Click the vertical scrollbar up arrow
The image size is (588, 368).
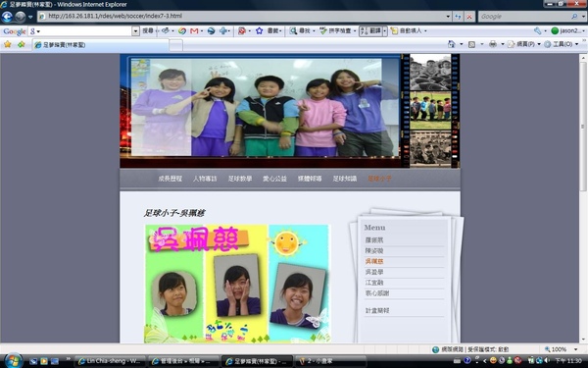pyautogui.click(x=583, y=58)
